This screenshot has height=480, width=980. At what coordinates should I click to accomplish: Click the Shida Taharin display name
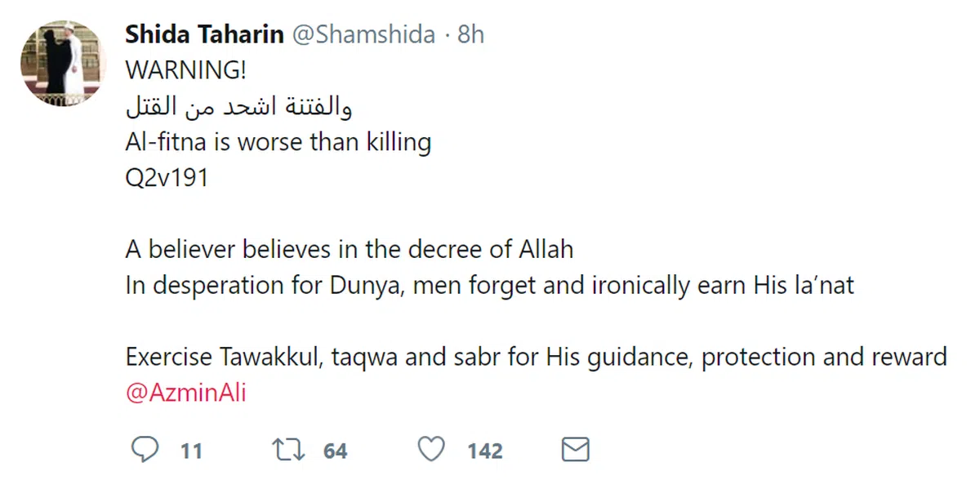[204, 34]
